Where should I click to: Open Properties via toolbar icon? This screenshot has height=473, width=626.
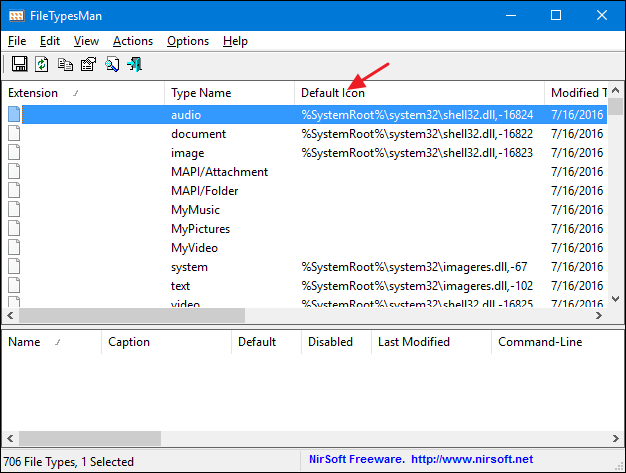(88, 65)
